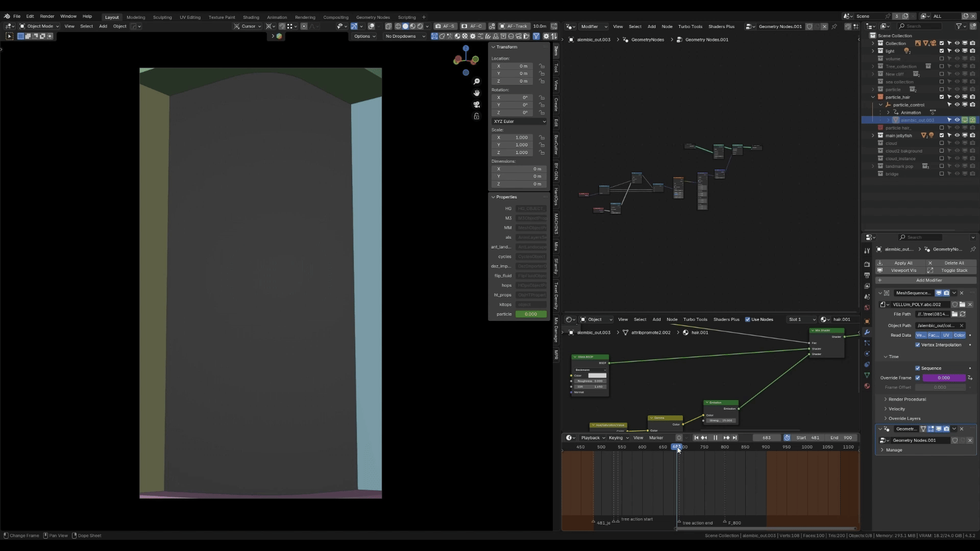Screen dimensions: 980x551
Task: Reload the cache file next to File Path
Action: click(963, 314)
